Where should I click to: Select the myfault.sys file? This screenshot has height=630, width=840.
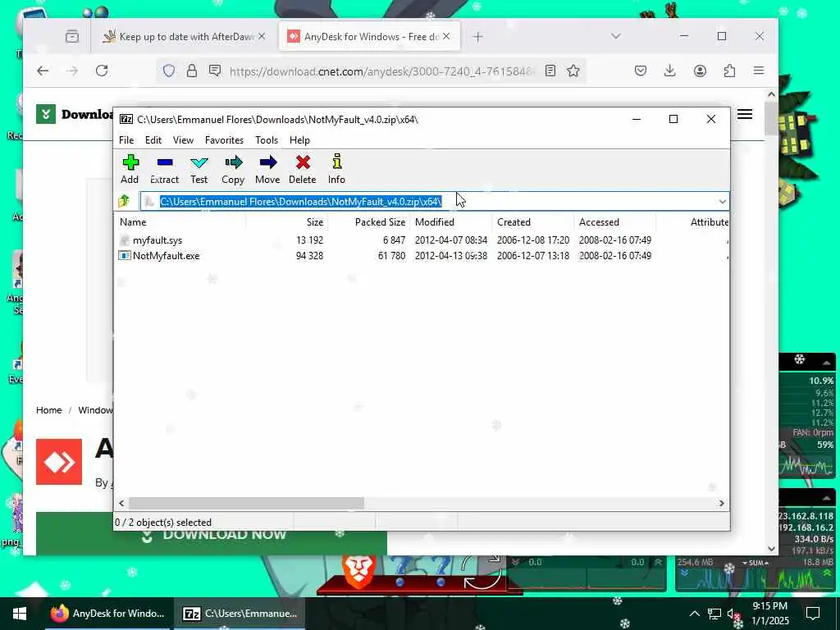(157, 240)
